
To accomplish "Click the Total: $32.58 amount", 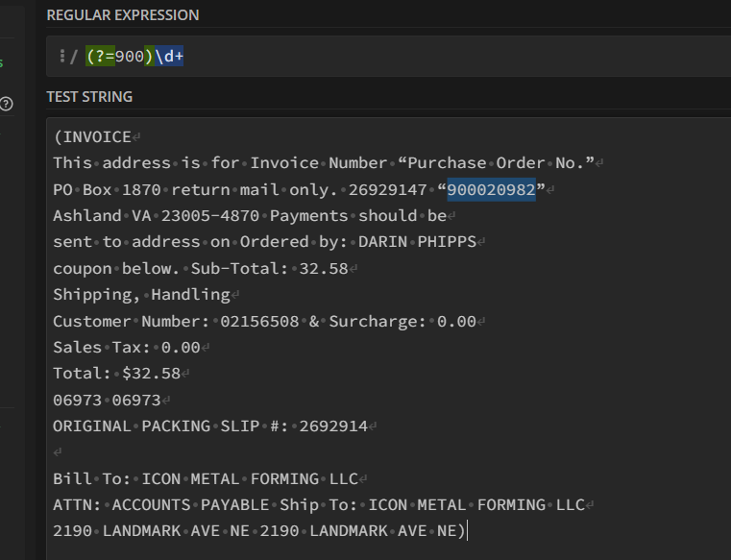I will pyautogui.click(x=151, y=374).
